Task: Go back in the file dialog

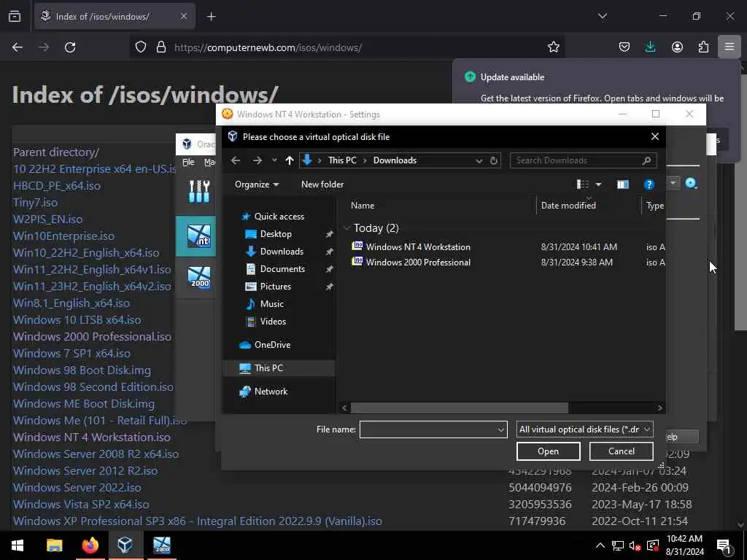Action: pyautogui.click(x=236, y=160)
